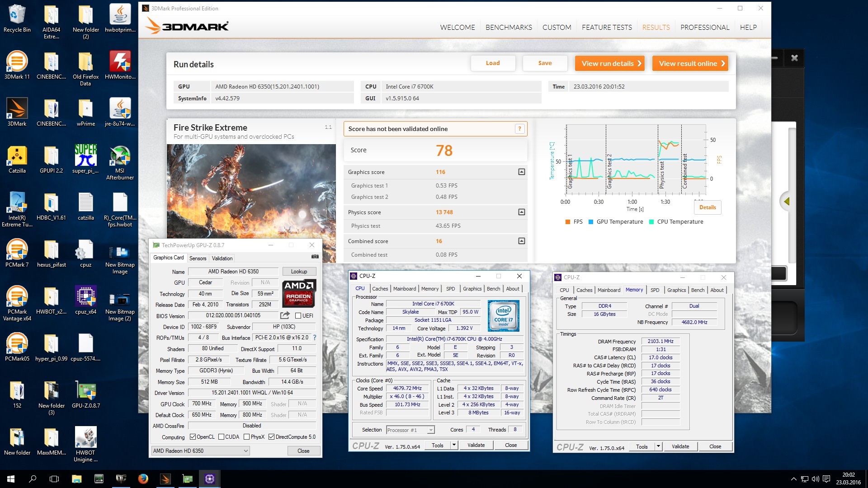The height and width of the screenshot is (488, 868).
Task: Toggle the OpenCL checkbox in GPU-Z
Action: tap(193, 437)
